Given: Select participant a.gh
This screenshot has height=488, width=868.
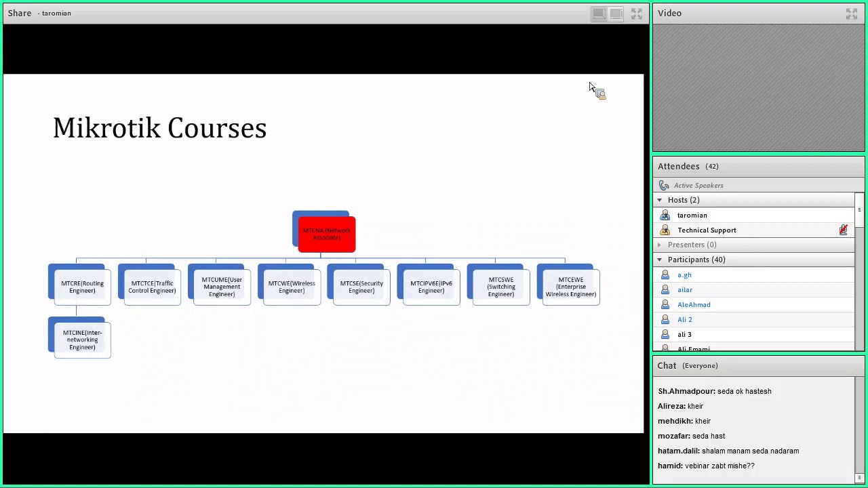Looking at the screenshot, I should [x=753, y=274].
